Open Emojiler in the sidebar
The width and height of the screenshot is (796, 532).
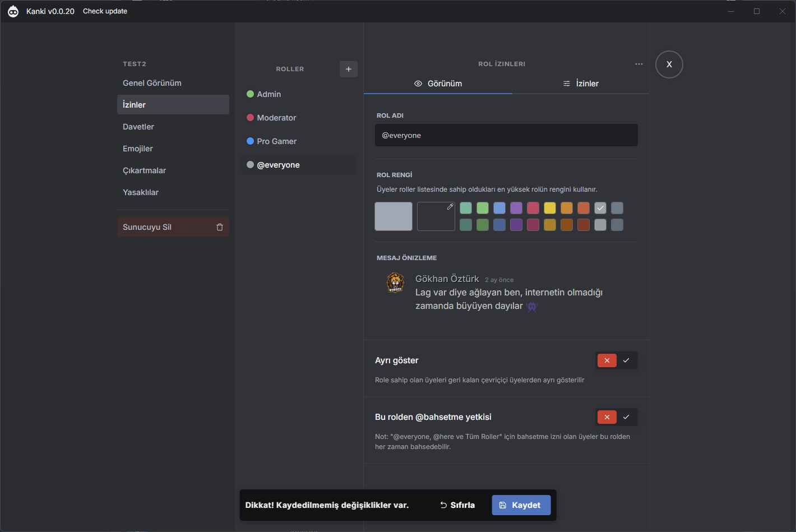(x=138, y=149)
